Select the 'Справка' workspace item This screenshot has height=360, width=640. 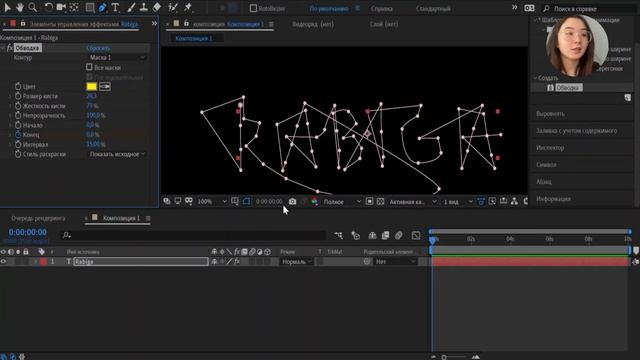(x=382, y=9)
